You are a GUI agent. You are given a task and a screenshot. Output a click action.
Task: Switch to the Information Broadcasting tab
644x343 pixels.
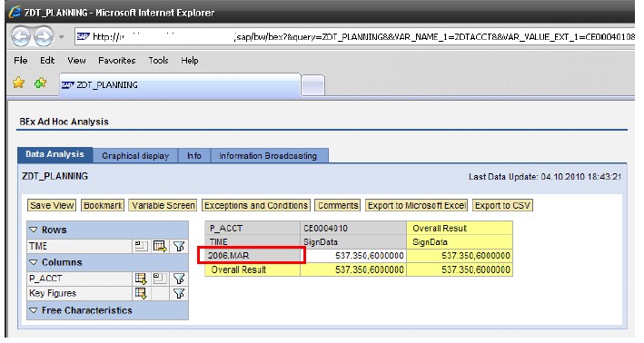[x=270, y=156]
